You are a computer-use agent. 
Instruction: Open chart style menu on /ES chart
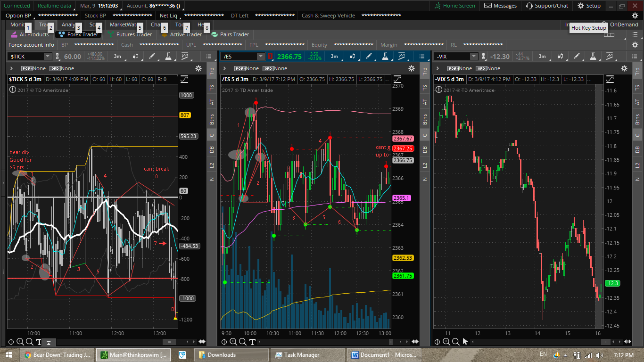pyautogui.click(x=353, y=56)
